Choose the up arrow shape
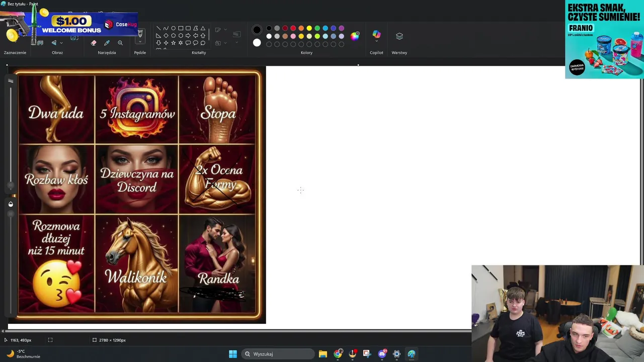This screenshot has height=362, width=644. (x=203, y=36)
